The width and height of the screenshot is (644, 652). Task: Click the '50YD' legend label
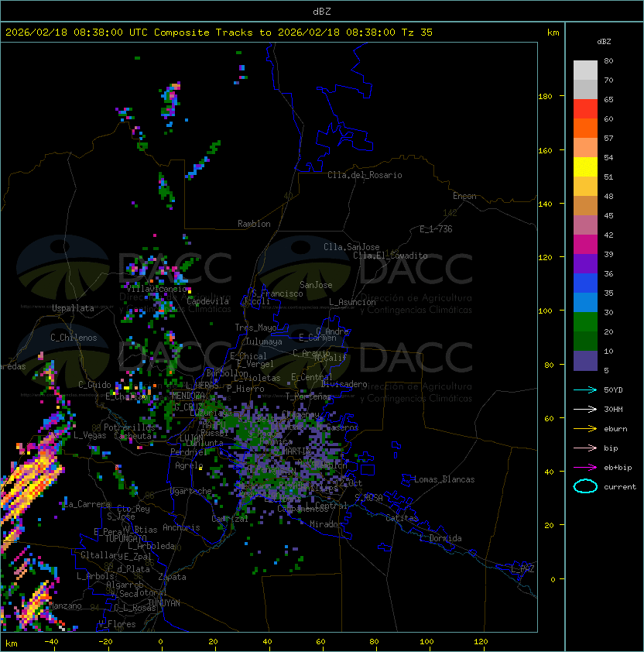[x=613, y=389]
